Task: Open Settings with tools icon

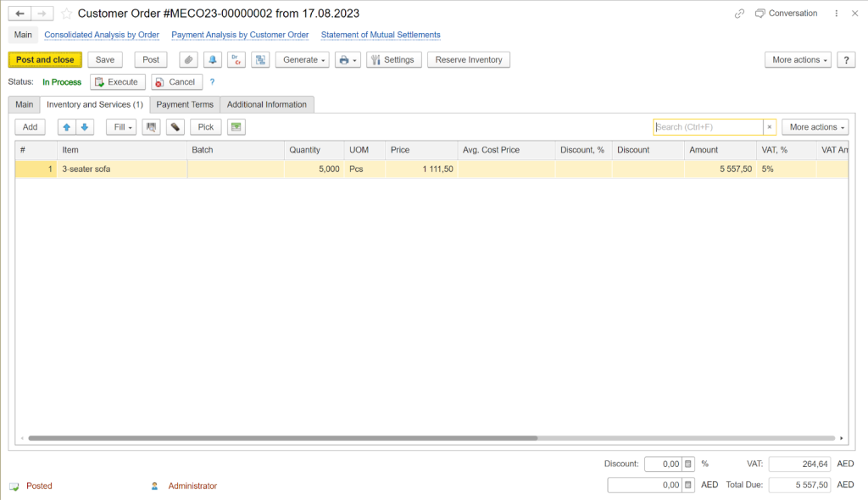Action: 393,60
